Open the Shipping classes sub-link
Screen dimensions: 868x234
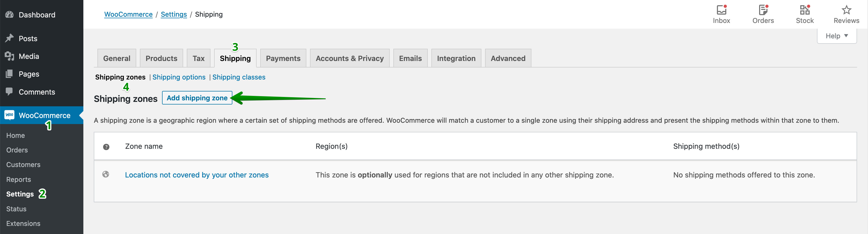239,77
